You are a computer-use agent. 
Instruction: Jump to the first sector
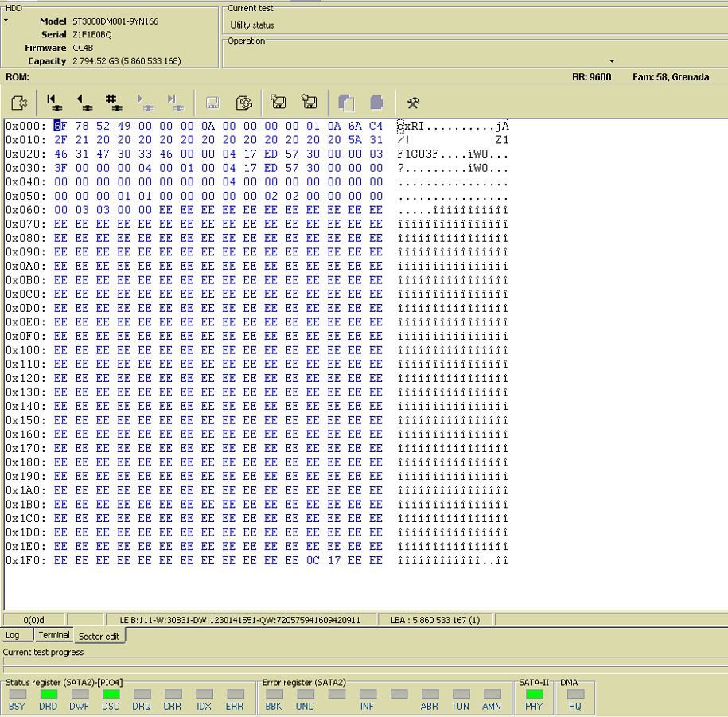click(x=54, y=103)
